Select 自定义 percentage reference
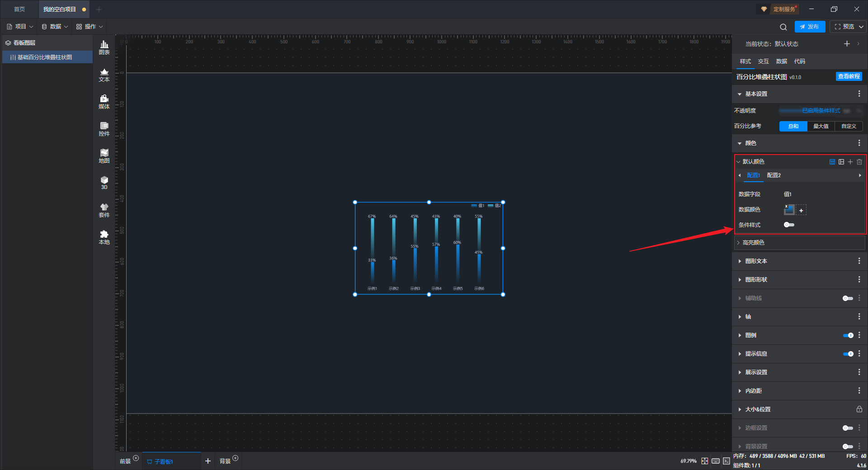868x470 pixels. (849, 126)
